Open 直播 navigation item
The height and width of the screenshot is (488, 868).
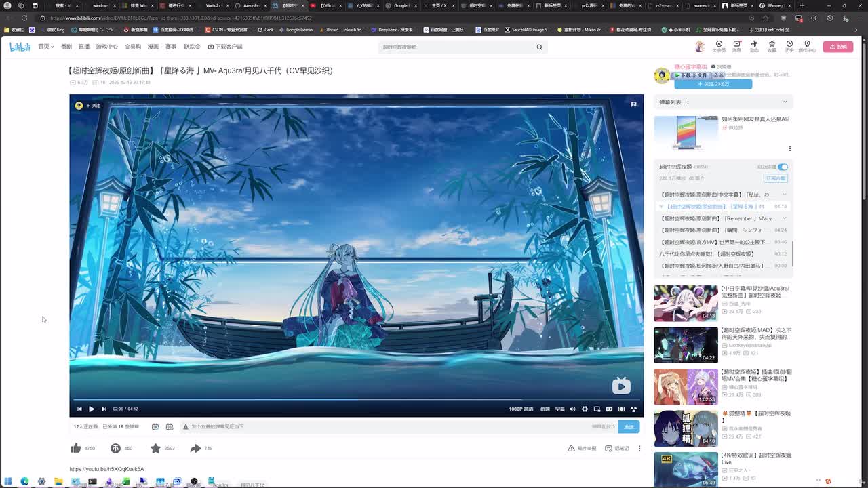point(84,47)
